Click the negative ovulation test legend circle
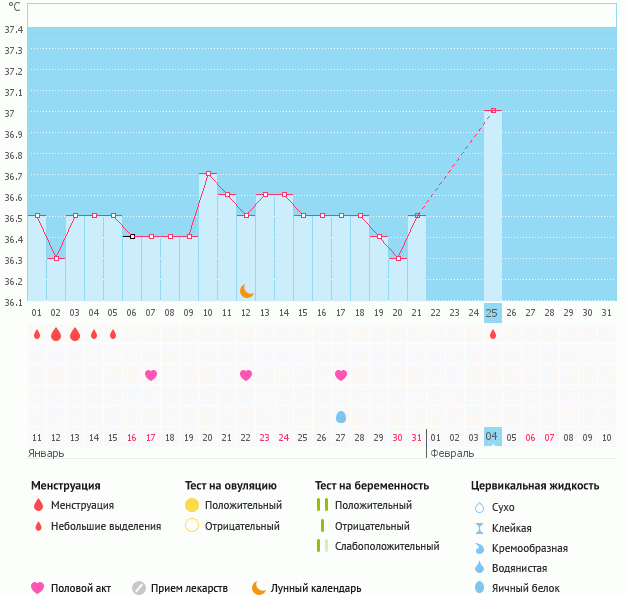 click(192, 526)
